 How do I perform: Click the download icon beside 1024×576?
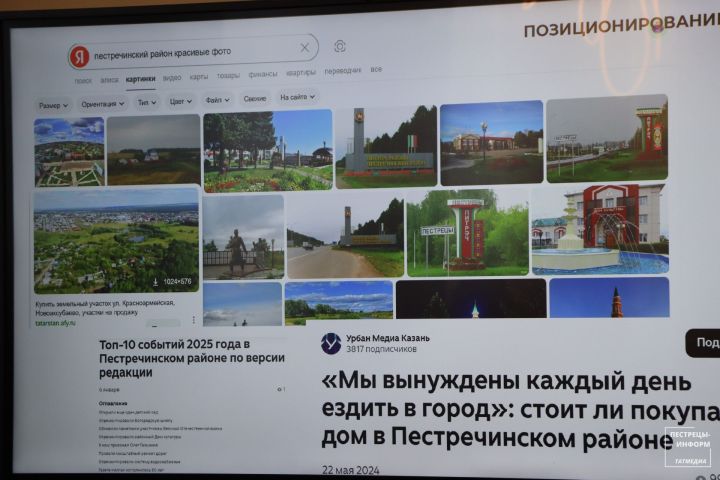(x=155, y=282)
